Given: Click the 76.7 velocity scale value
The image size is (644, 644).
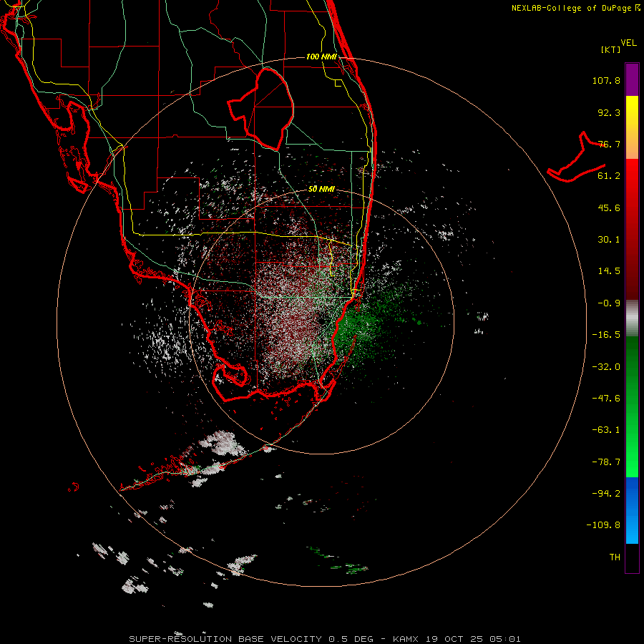Looking at the screenshot, I should (609, 144).
